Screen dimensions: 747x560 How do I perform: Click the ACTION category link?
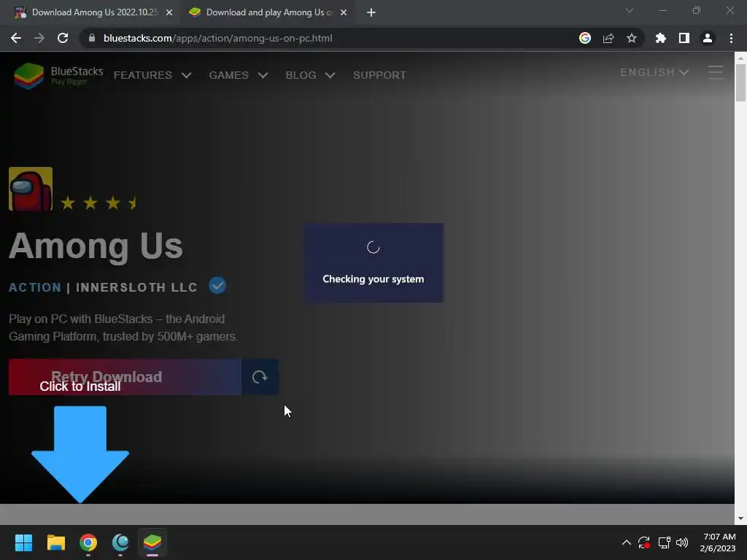tap(35, 287)
